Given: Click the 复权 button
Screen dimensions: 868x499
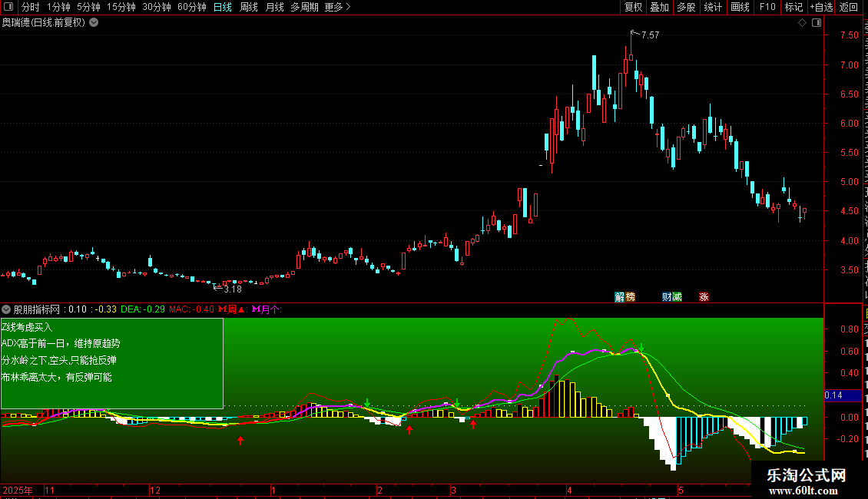Looking at the screenshot, I should pos(633,7).
